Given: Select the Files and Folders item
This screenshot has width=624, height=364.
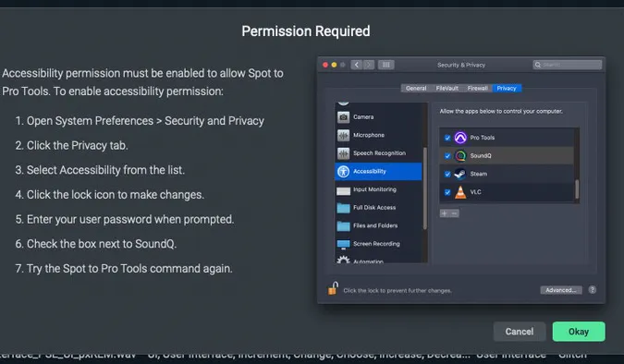Looking at the screenshot, I should coord(378,225).
